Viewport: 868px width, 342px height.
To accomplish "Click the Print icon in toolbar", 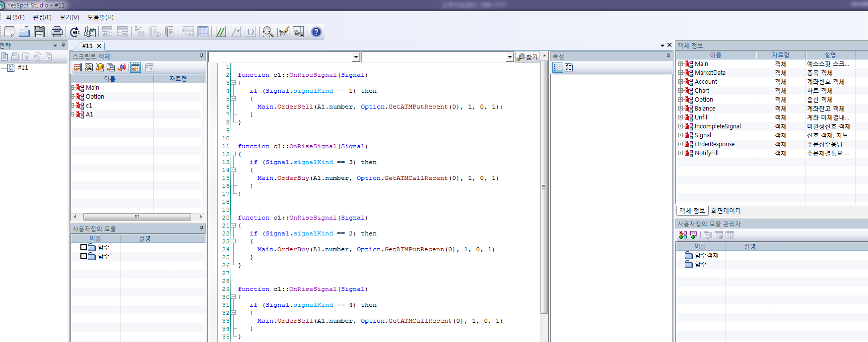I will [x=57, y=32].
